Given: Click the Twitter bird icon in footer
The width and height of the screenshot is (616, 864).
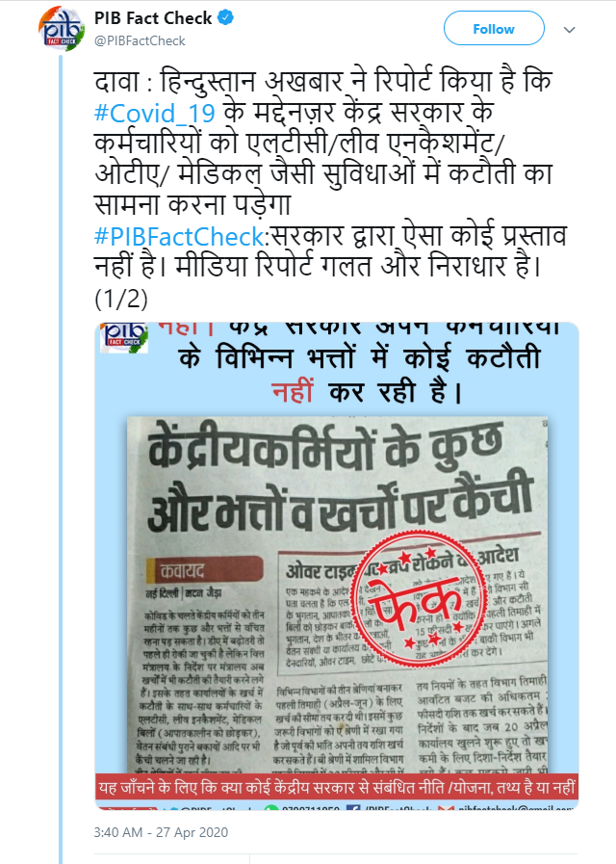Looking at the screenshot, I should coord(173,809).
